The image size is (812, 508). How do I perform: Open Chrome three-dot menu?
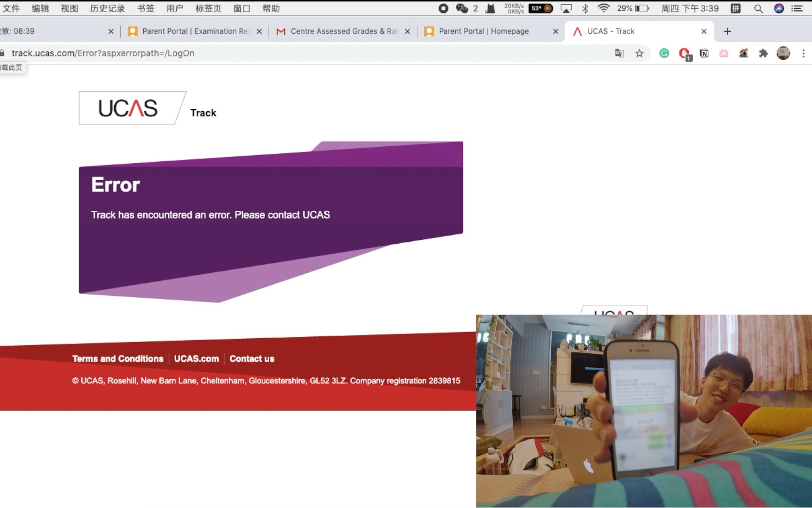804,53
